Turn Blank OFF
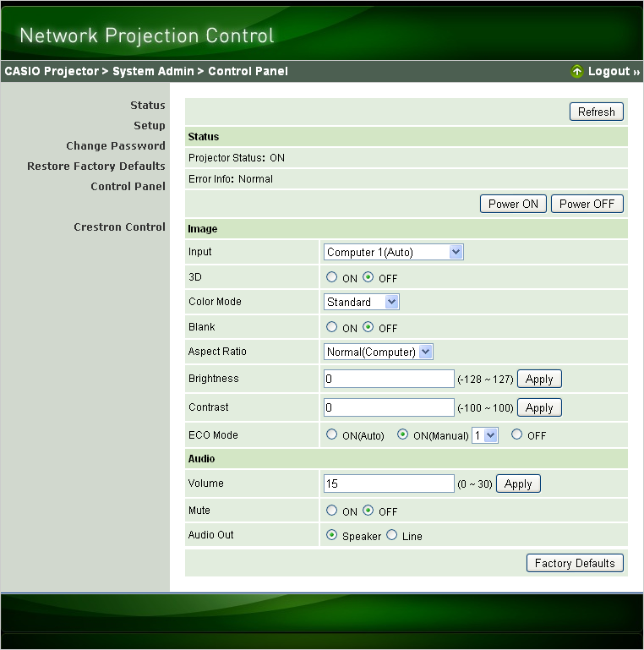Screen dimensions: 644x650 click(x=368, y=327)
